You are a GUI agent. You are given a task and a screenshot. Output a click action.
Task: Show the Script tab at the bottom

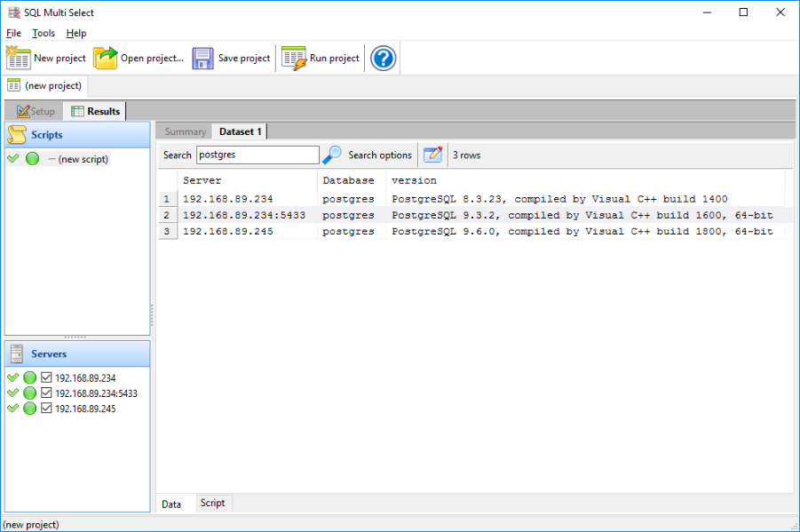pos(212,503)
